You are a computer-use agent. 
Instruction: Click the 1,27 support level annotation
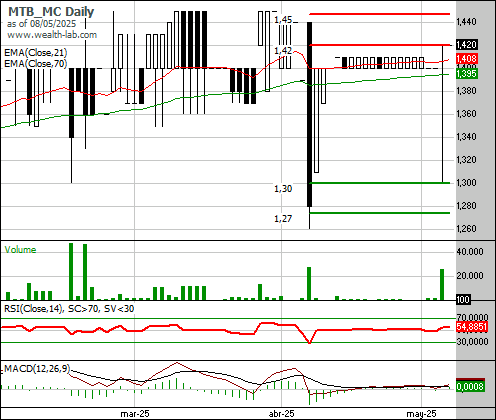(x=283, y=219)
